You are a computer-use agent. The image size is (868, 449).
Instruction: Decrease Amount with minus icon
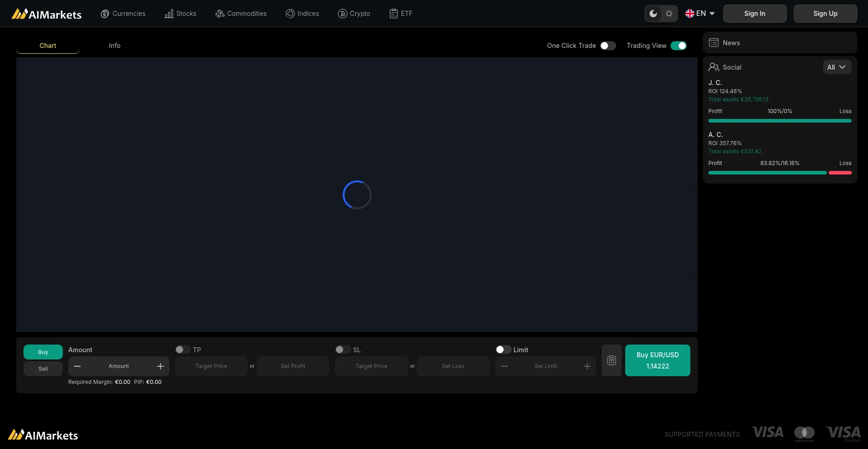[x=77, y=366]
